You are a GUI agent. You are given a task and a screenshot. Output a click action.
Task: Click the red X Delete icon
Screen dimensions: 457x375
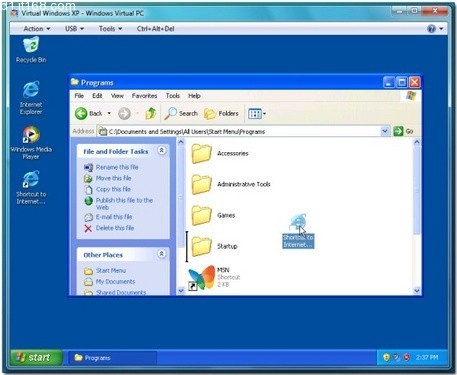(88, 228)
